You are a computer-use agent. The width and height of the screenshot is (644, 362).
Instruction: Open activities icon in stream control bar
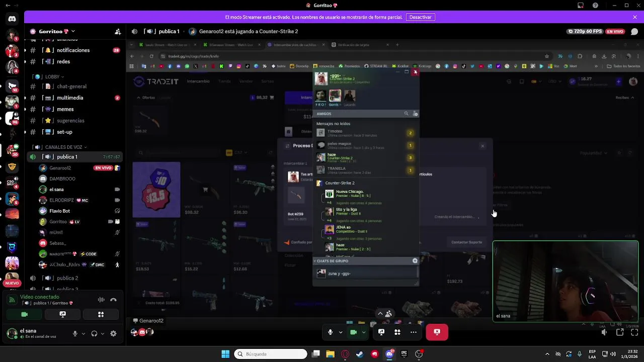397,332
